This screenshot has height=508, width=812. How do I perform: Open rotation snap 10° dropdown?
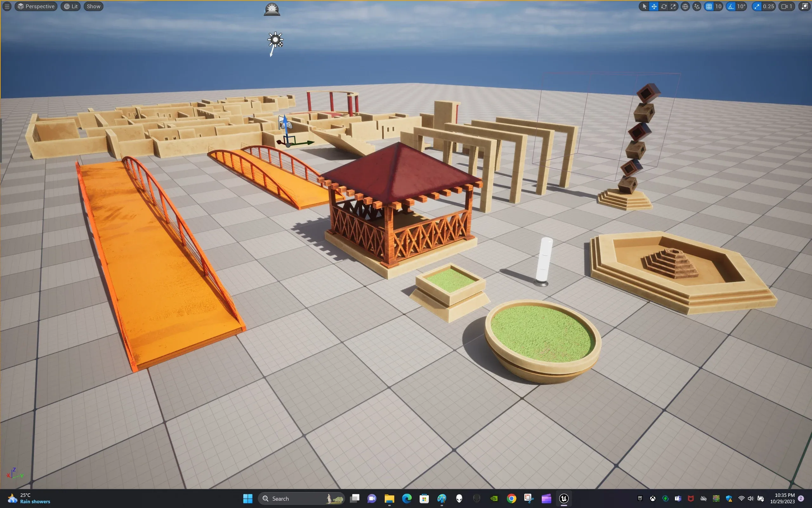tap(741, 6)
